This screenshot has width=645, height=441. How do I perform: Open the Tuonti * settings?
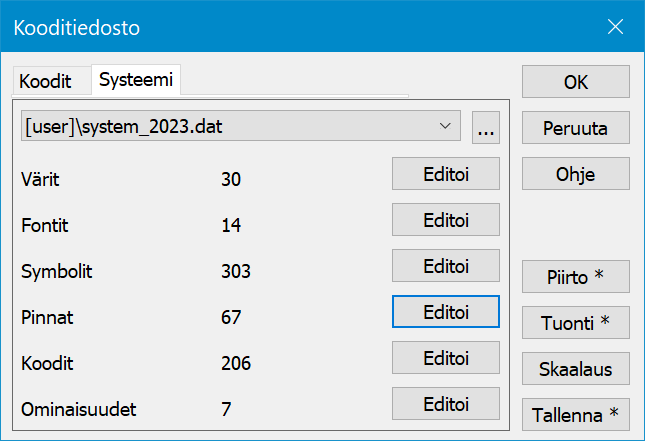click(576, 322)
